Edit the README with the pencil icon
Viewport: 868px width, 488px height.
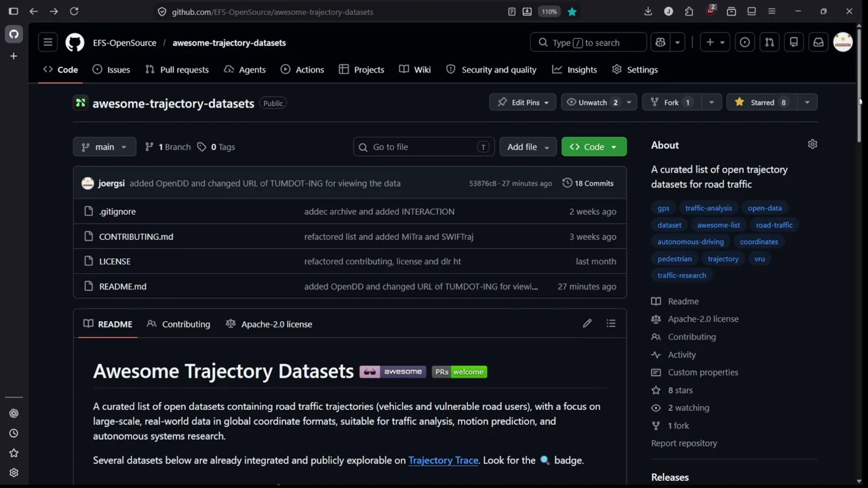[587, 324]
